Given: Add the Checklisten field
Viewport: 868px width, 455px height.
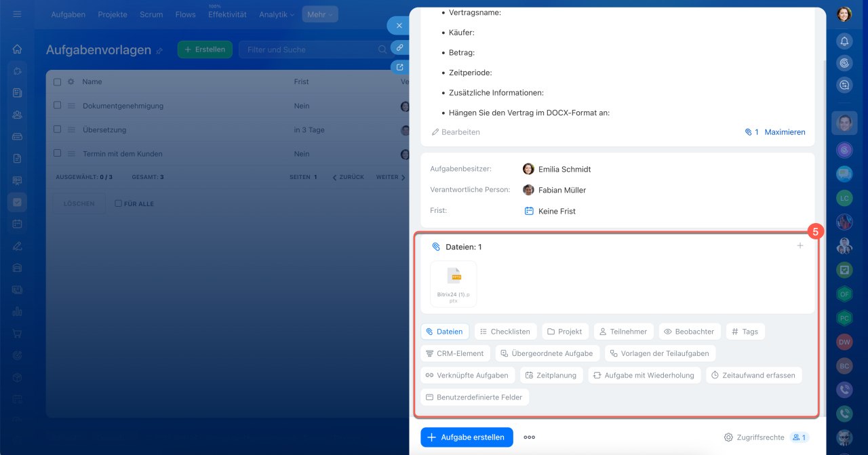Looking at the screenshot, I should pyautogui.click(x=506, y=332).
